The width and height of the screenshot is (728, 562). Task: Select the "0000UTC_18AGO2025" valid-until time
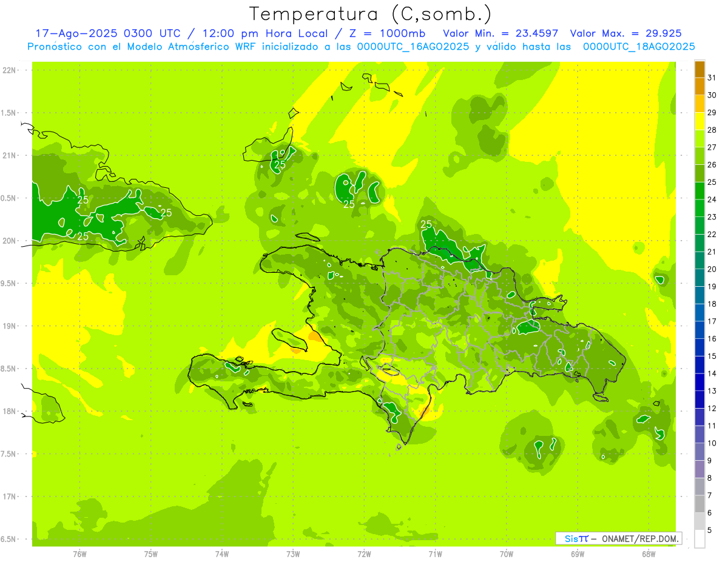[639, 47]
